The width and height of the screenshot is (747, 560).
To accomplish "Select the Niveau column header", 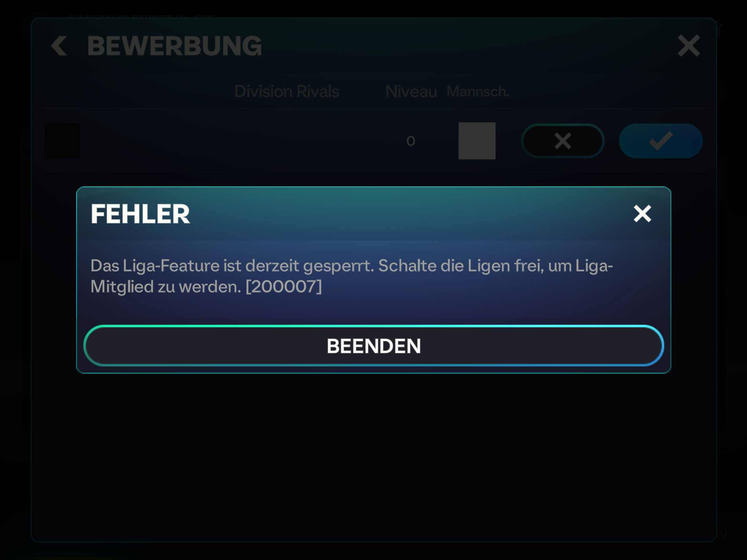I will (411, 92).
